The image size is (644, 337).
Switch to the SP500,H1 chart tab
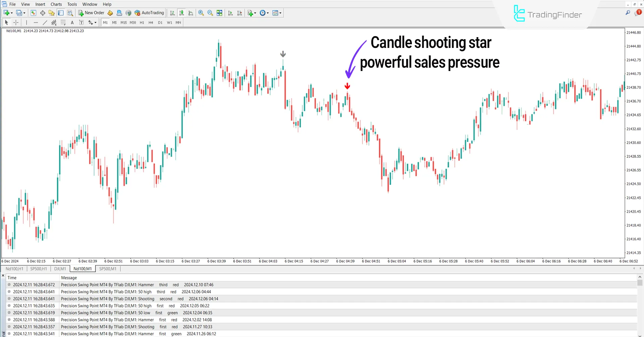point(39,268)
